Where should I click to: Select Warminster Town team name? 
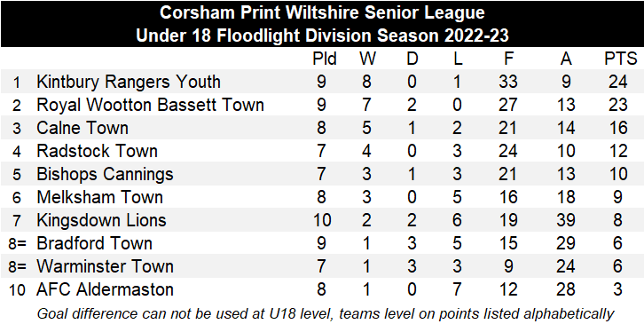click(105, 266)
